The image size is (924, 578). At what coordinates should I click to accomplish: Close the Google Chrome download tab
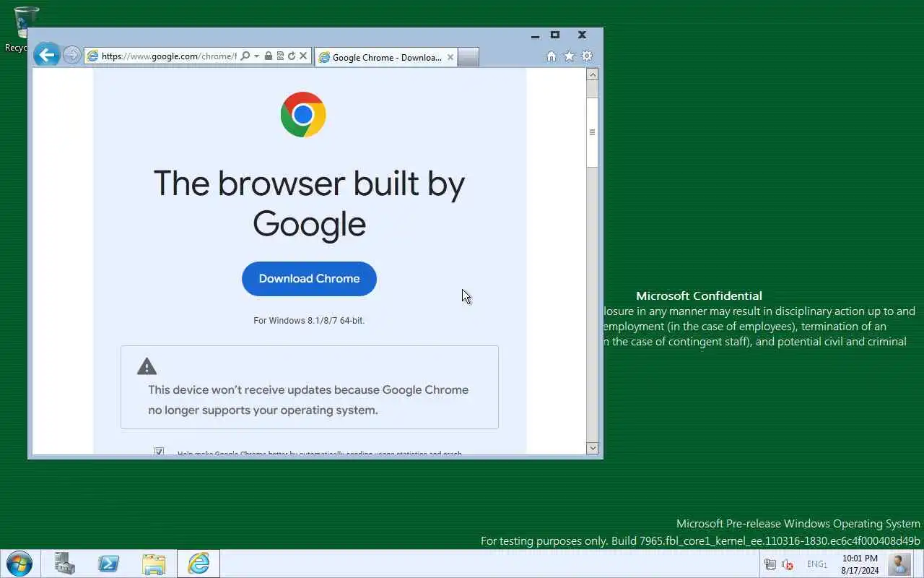450,57
